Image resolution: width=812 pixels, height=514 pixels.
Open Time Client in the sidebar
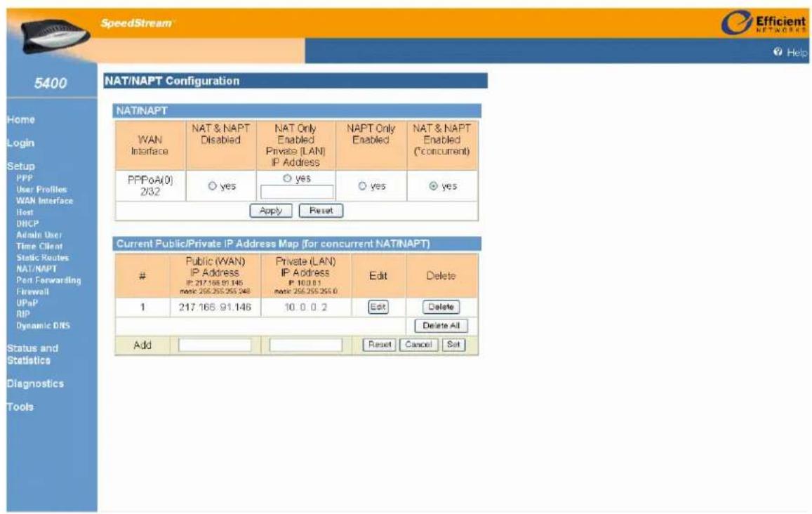(x=39, y=246)
